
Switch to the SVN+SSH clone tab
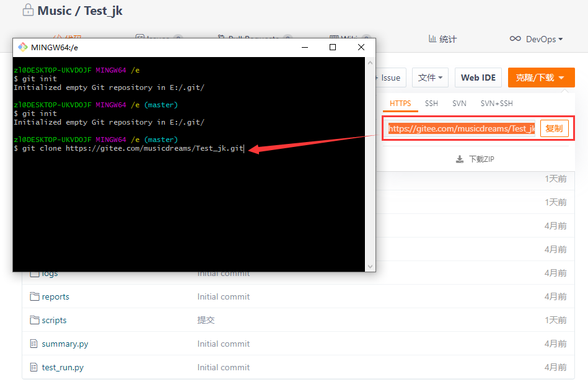[x=496, y=104]
